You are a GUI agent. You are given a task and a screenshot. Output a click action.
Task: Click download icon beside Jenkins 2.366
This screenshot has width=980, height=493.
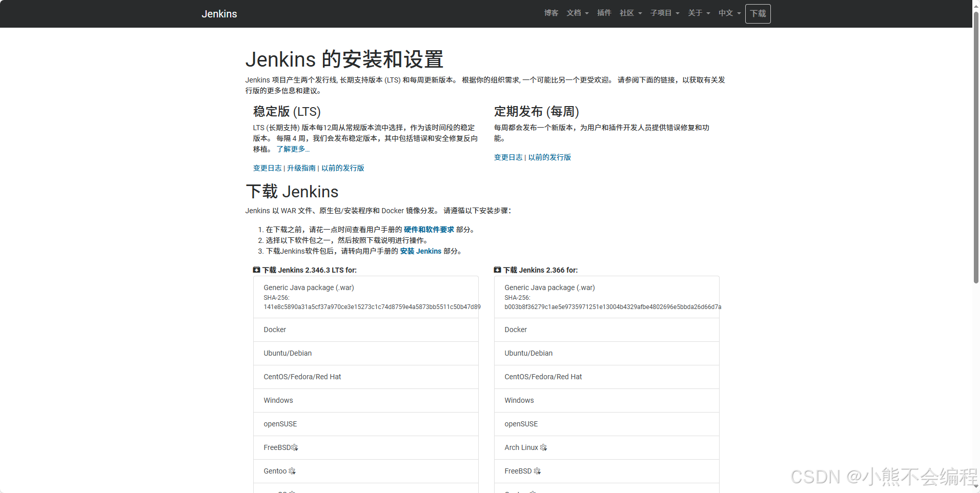pos(497,270)
